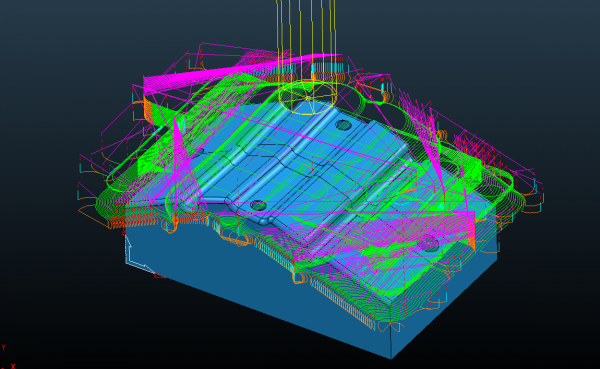Viewport: 600px width, 369px height.
Task: Select the yellow cylindrical cutting tool
Action: point(307,57)
